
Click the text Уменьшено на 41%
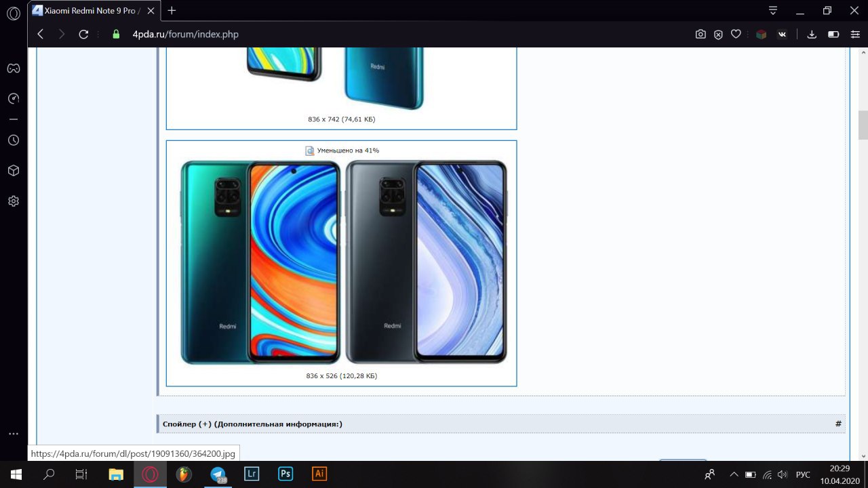(348, 150)
